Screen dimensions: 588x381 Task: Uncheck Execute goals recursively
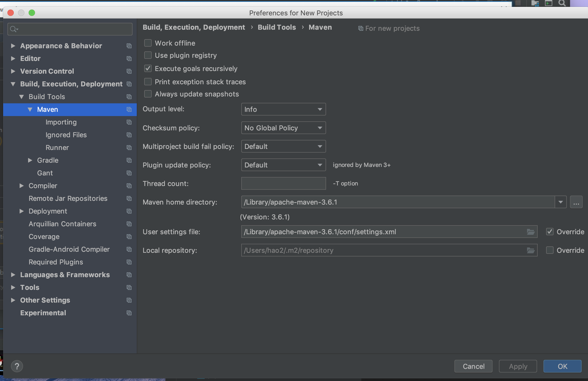(x=148, y=69)
